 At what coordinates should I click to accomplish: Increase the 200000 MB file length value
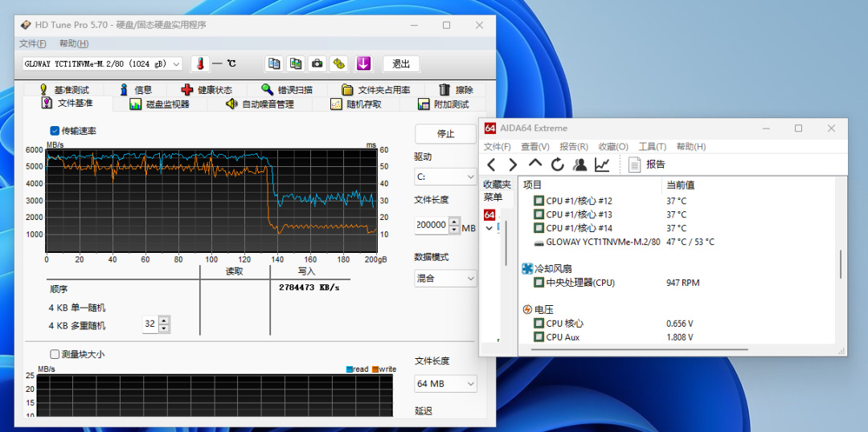454,222
